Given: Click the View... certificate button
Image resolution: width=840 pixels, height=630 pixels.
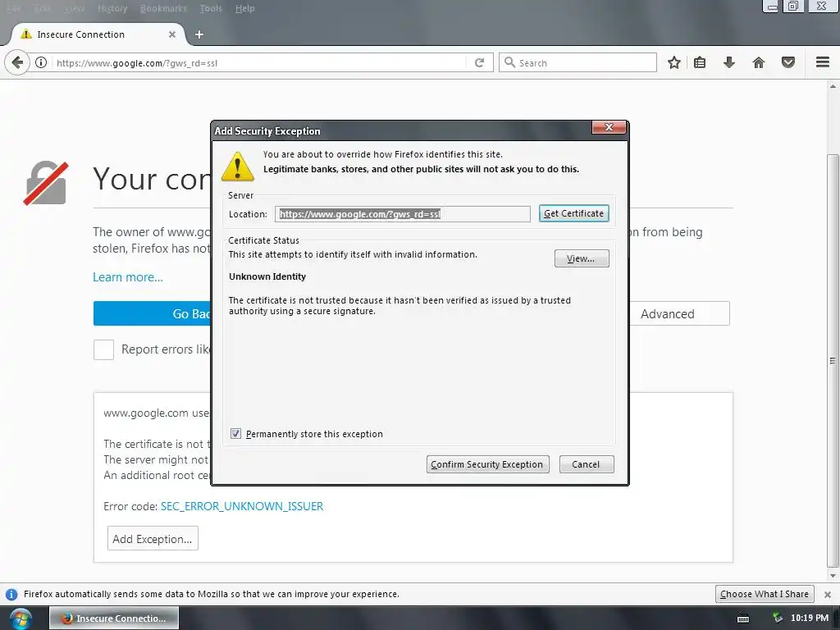Looking at the screenshot, I should point(582,258).
